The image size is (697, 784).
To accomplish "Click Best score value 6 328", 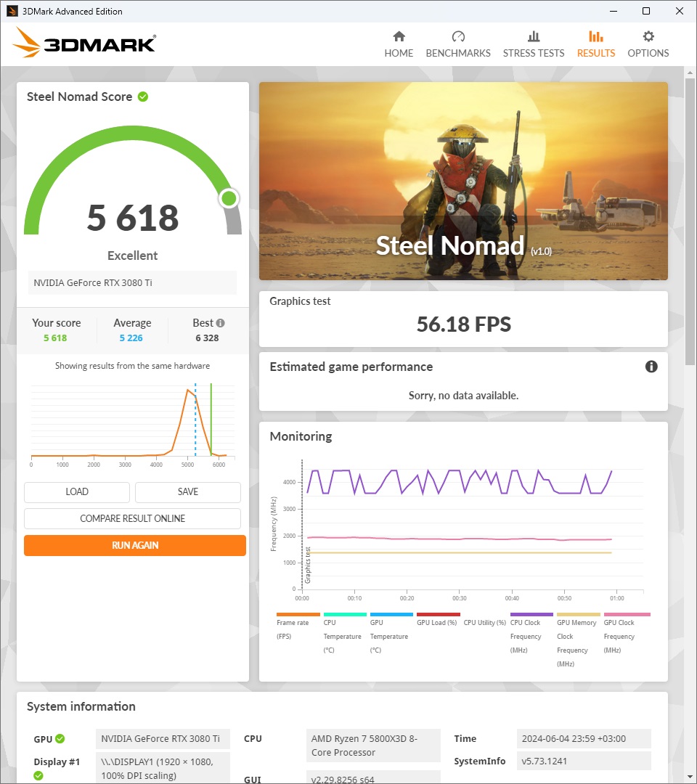I will point(207,338).
